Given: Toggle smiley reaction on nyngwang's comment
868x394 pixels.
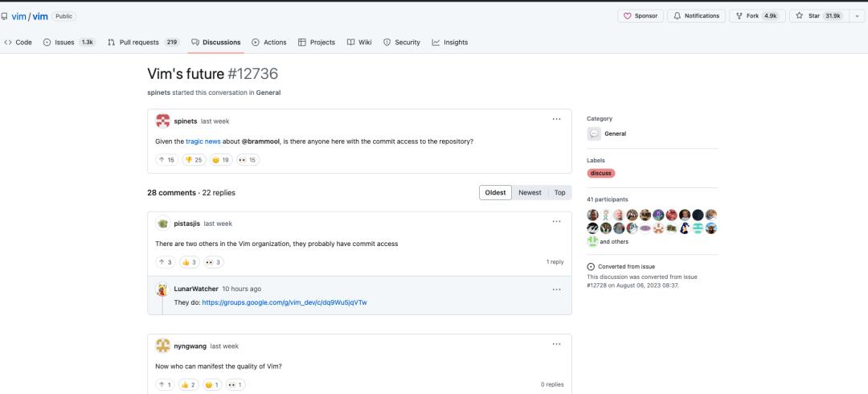Looking at the screenshot, I should [212, 384].
